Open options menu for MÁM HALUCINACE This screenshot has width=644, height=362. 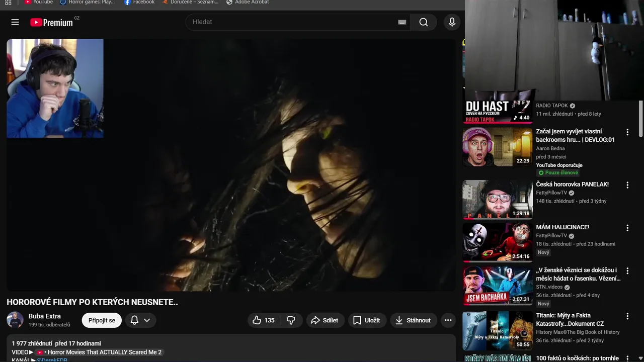point(627,228)
